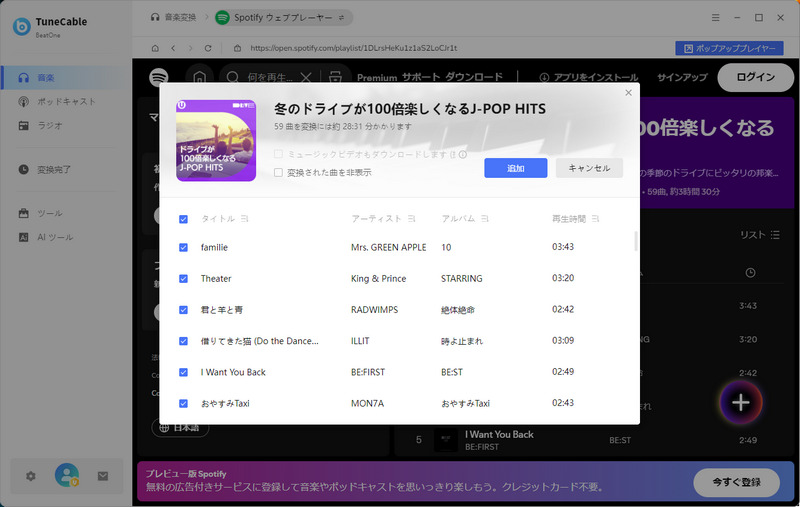
Task: Uncheck the I Want You Back checkbox
Action: pyautogui.click(x=183, y=372)
